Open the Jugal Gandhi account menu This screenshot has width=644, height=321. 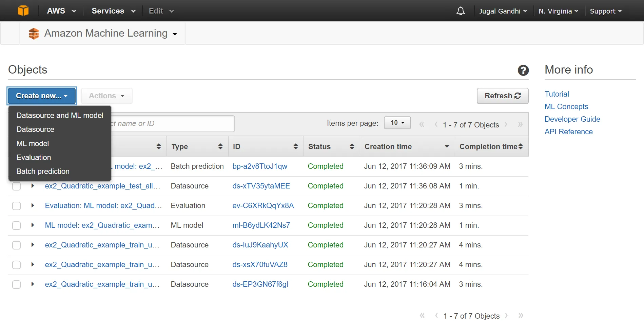[x=503, y=11]
